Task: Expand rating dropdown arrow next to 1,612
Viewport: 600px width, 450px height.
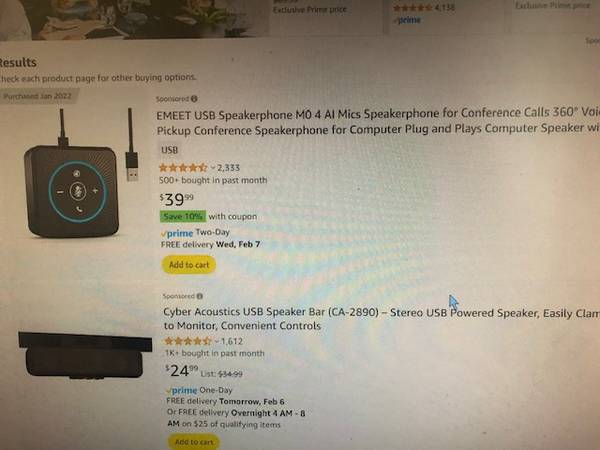Action: coord(217,341)
